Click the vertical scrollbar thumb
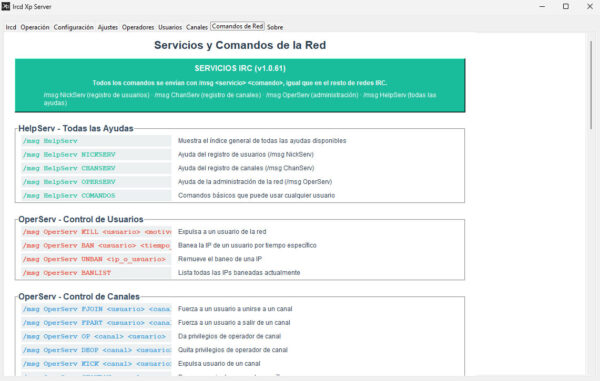 coord(591,85)
